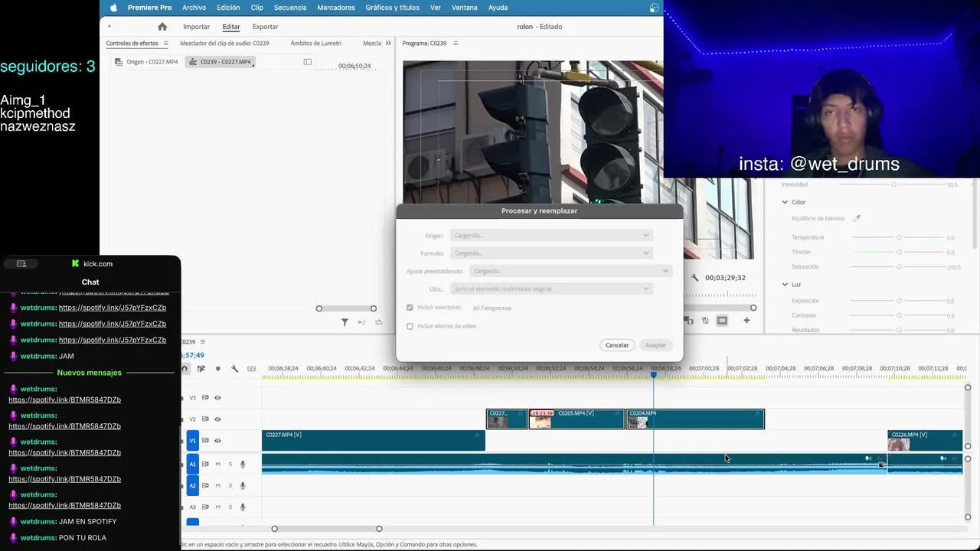Image resolution: width=980 pixels, height=551 pixels.
Task: Click the Nuevos mensajes divider label
Action: click(90, 373)
